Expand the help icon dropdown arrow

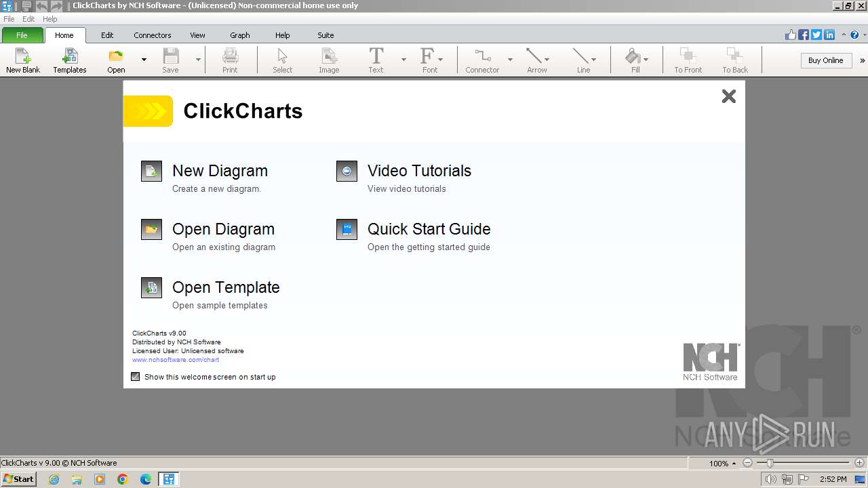pos(864,35)
